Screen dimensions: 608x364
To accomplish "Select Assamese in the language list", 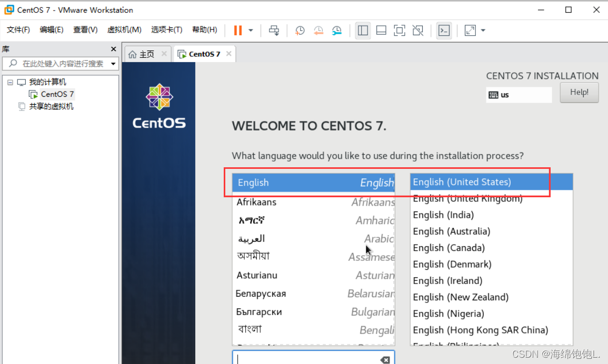I will pos(313,257).
